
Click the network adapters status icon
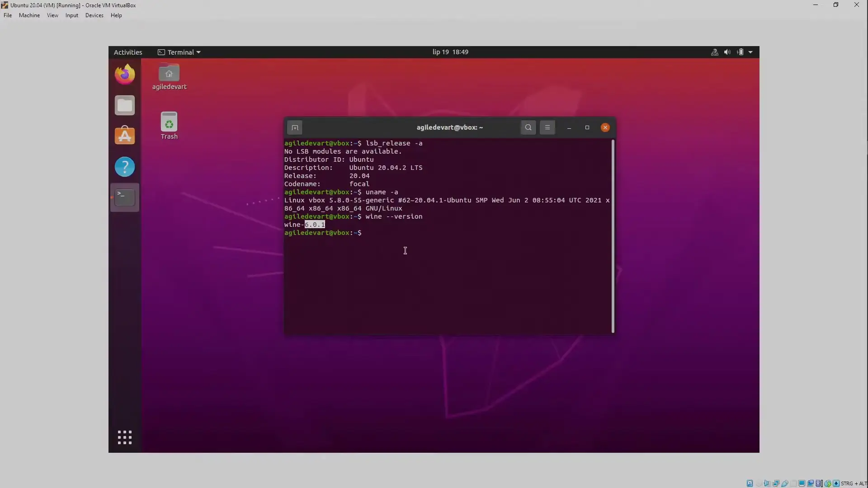click(x=776, y=483)
